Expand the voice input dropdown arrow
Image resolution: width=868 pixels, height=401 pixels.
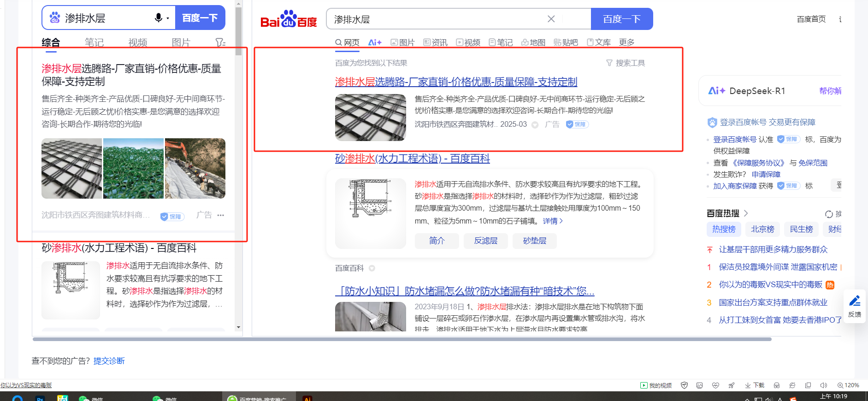[x=168, y=18]
